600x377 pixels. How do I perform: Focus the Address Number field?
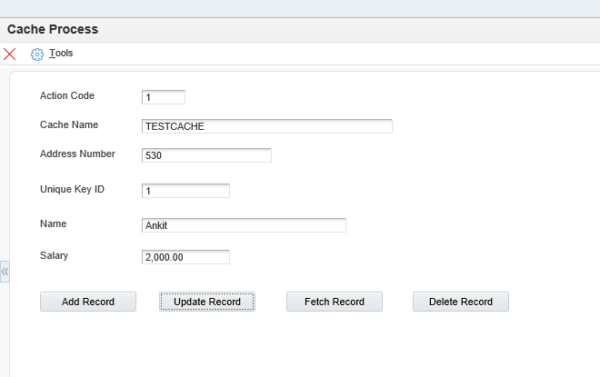click(207, 155)
